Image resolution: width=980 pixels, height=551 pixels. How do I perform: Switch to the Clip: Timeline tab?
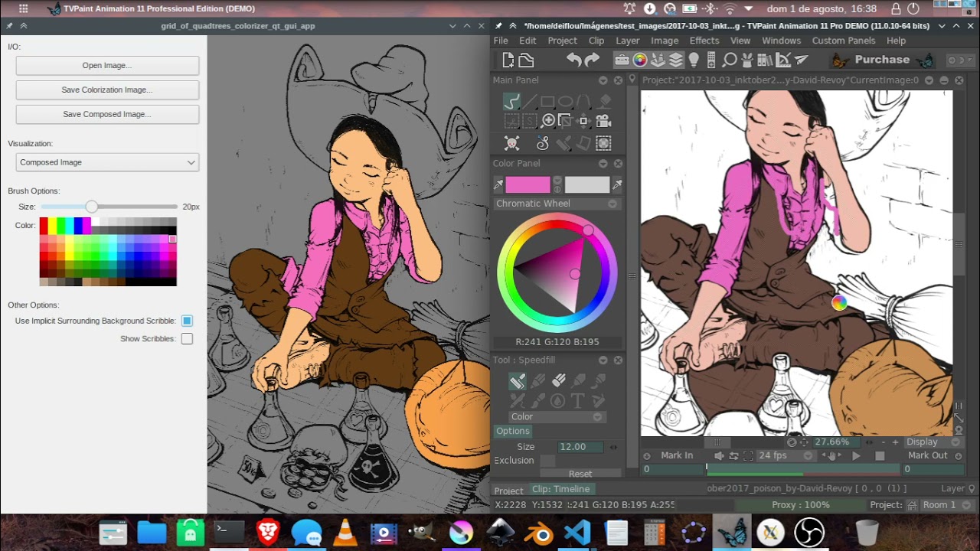tap(561, 489)
